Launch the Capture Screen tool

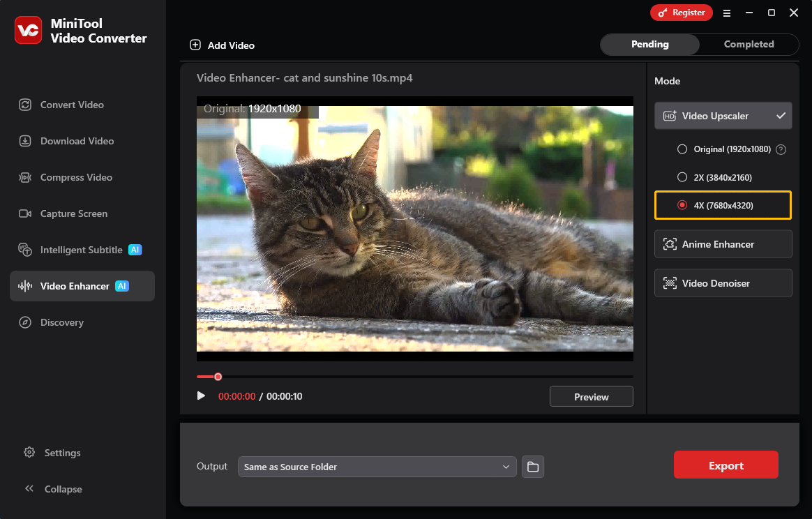click(73, 213)
